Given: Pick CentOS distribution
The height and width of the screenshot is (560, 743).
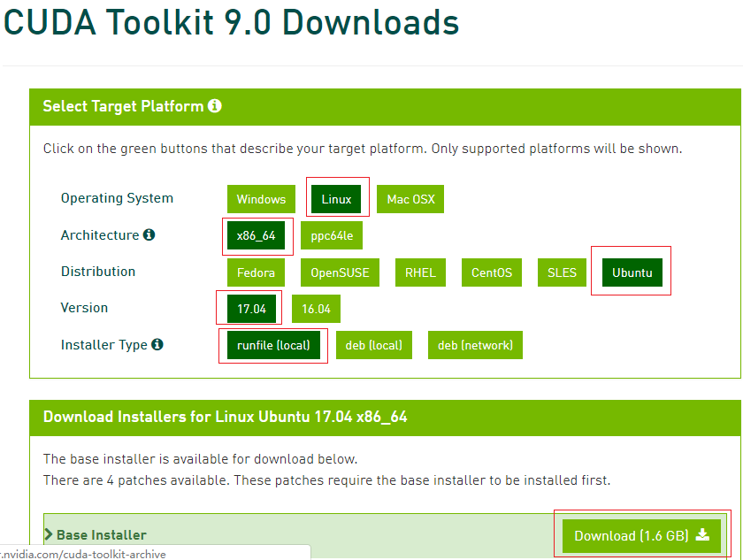Looking at the screenshot, I should coord(492,272).
